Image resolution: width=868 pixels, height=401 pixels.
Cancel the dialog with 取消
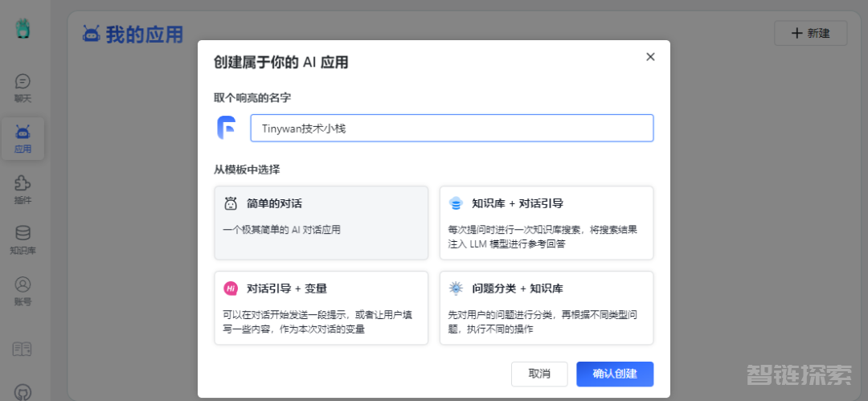coord(539,374)
